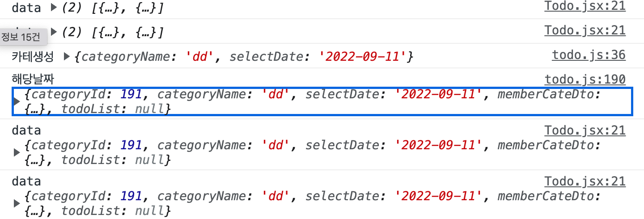
Task: Open the todo.js:190 source link
Action: coord(585,80)
